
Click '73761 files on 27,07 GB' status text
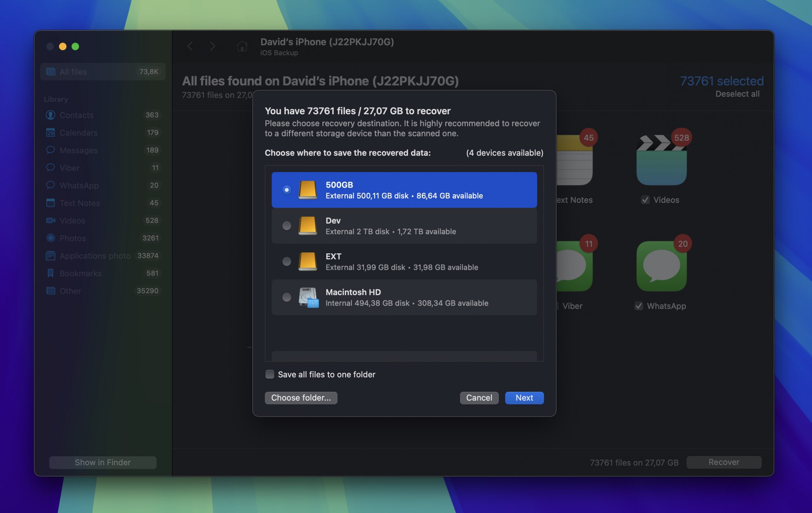(x=634, y=463)
